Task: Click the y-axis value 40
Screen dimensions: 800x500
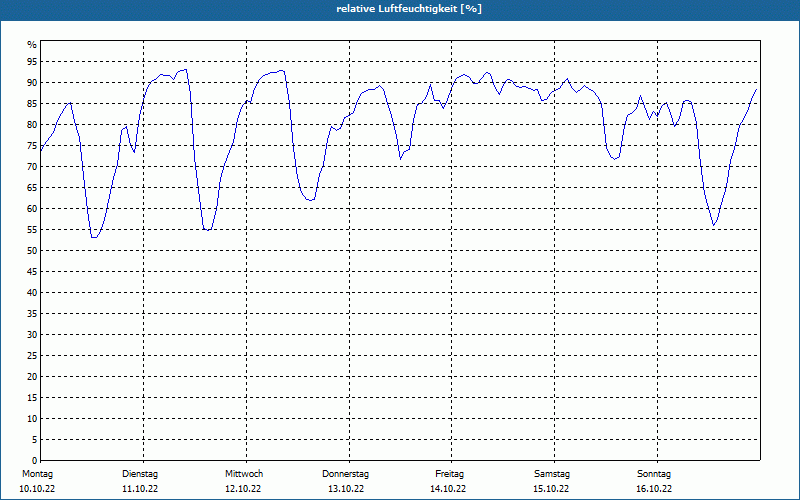Action: (x=32, y=293)
